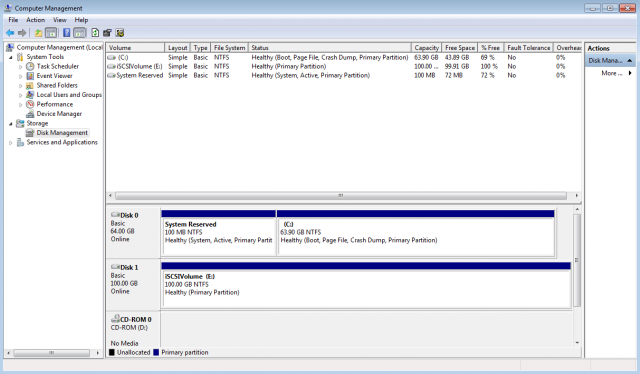Click the System Tools icon
Image resolution: width=640 pixels, height=374 pixels.
[20, 57]
